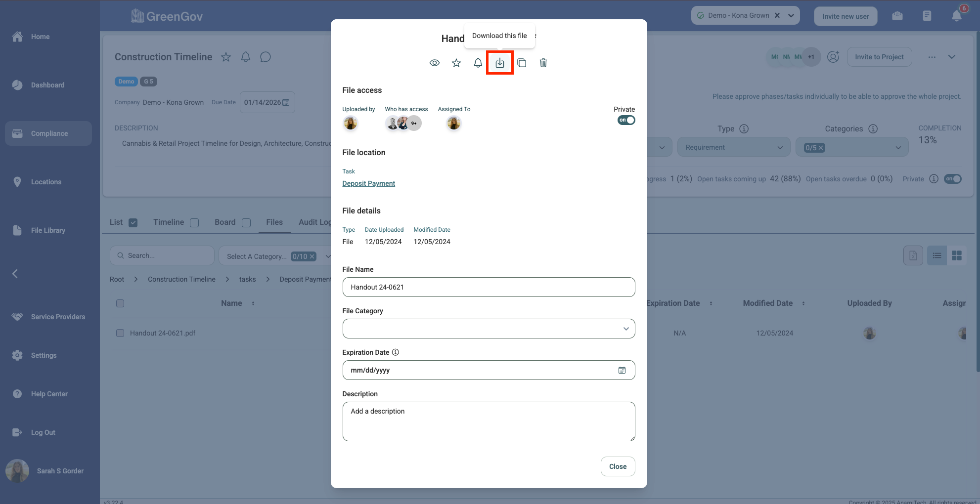
Task: Click the Description text area
Action: (489, 421)
